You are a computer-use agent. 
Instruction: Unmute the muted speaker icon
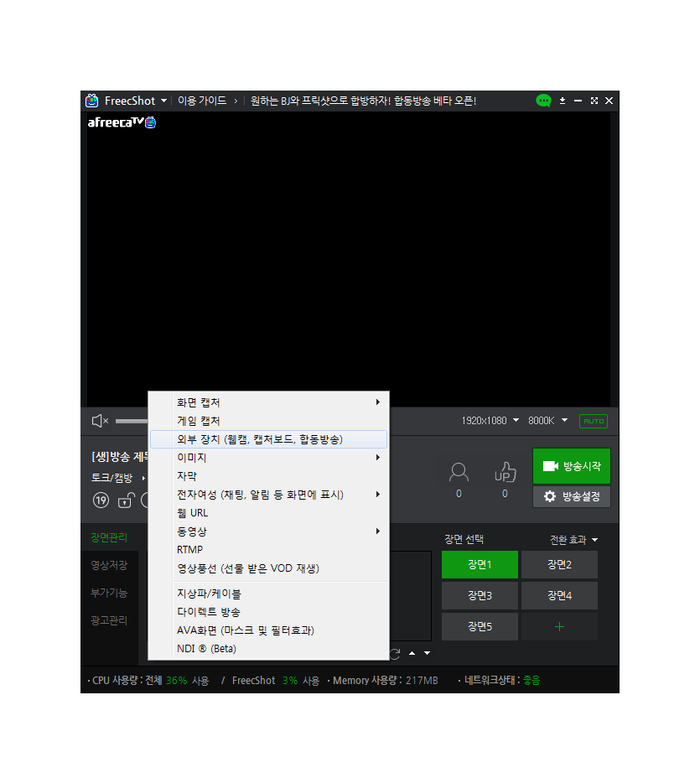(x=100, y=421)
